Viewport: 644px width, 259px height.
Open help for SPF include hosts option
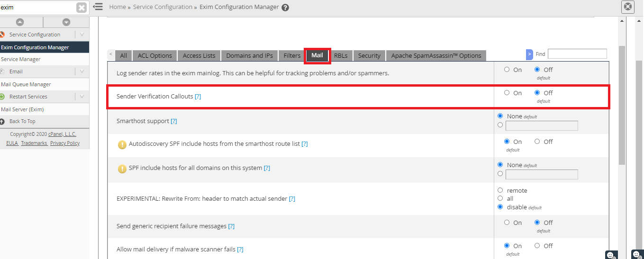[267, 168]
